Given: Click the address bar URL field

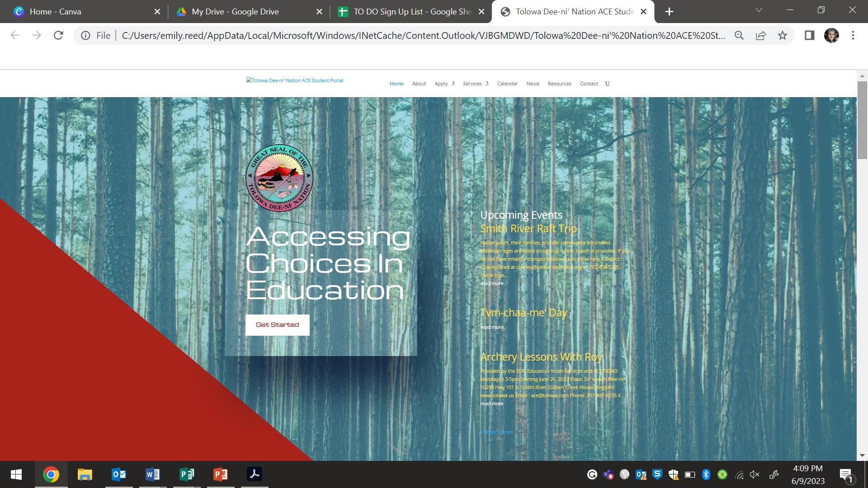Looking at the screenshot, I should [423, 35].
